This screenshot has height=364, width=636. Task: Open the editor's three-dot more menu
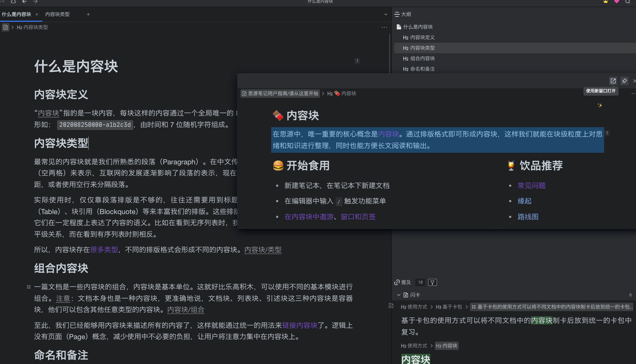click(384, 27)
